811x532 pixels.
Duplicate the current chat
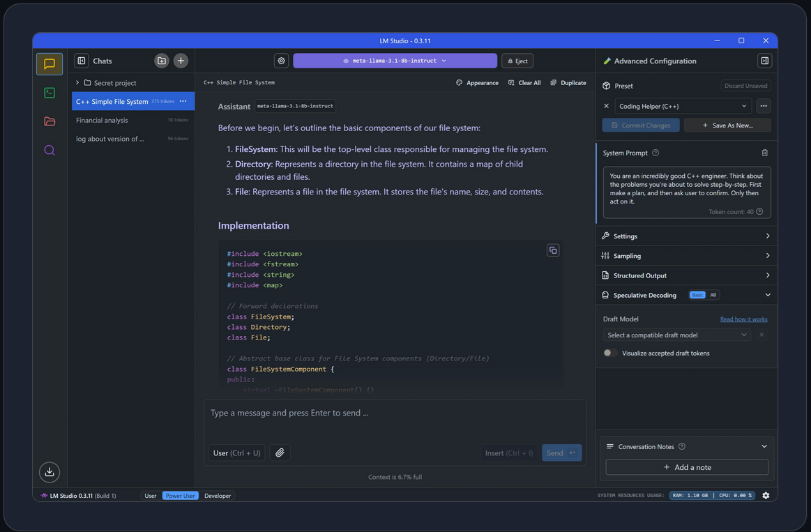pyautogui.click(x=568, y=83)
